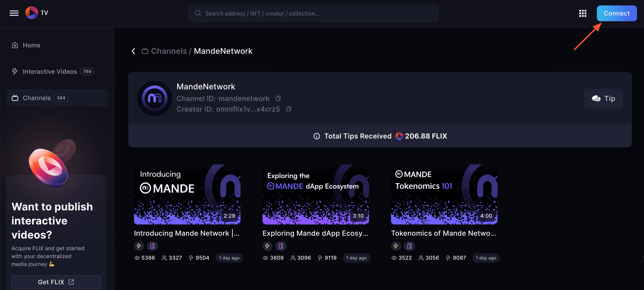644x290 pixels.
Task: Click Channels breadcrumb link
Action: pos(169,51)
